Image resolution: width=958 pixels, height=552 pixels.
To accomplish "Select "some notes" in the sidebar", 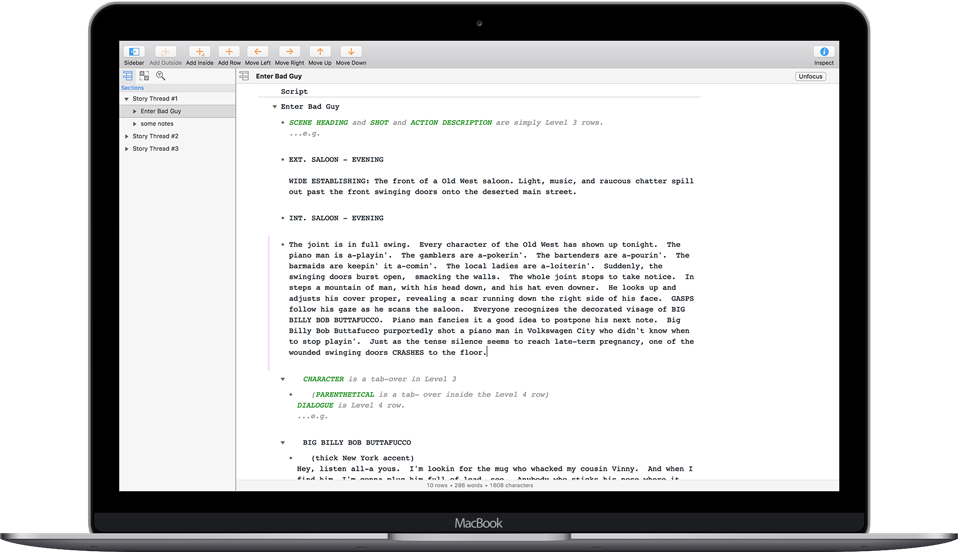I will 157,124.
